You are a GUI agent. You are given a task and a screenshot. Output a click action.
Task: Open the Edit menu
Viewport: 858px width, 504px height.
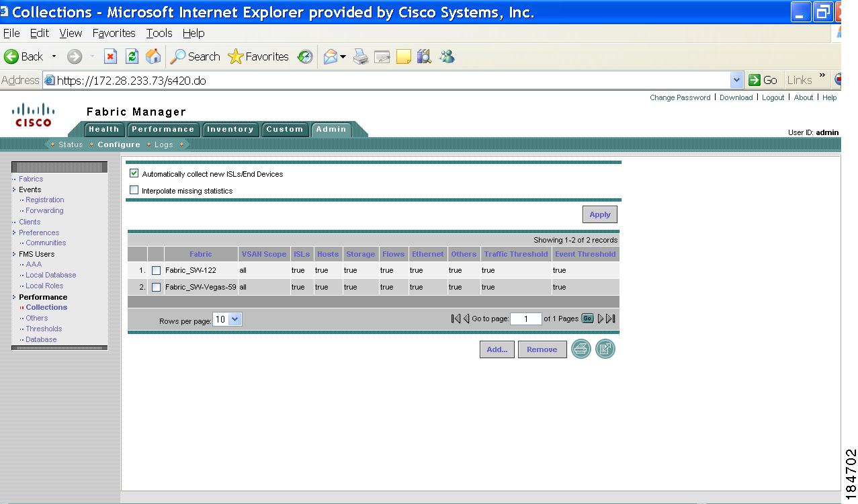(40, 33)
